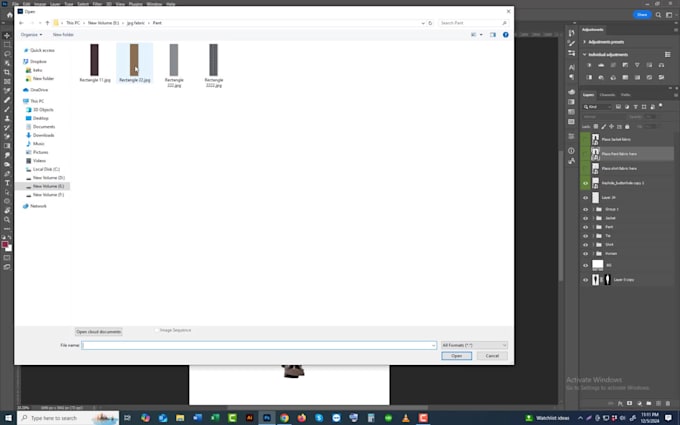This screenshot has width=680, height=425.
Task: Hide the BG layer
Action: [x=585, y=265]
